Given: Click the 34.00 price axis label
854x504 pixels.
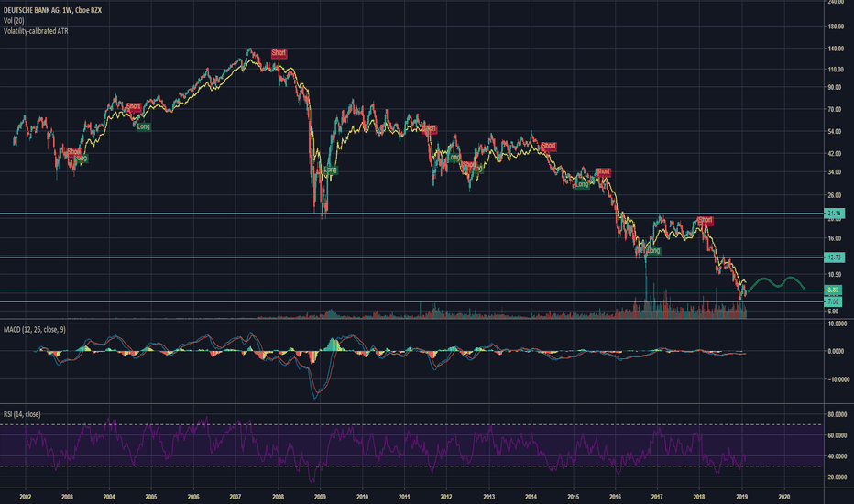Looking at the screenshot, I should [x=835, y=172].
